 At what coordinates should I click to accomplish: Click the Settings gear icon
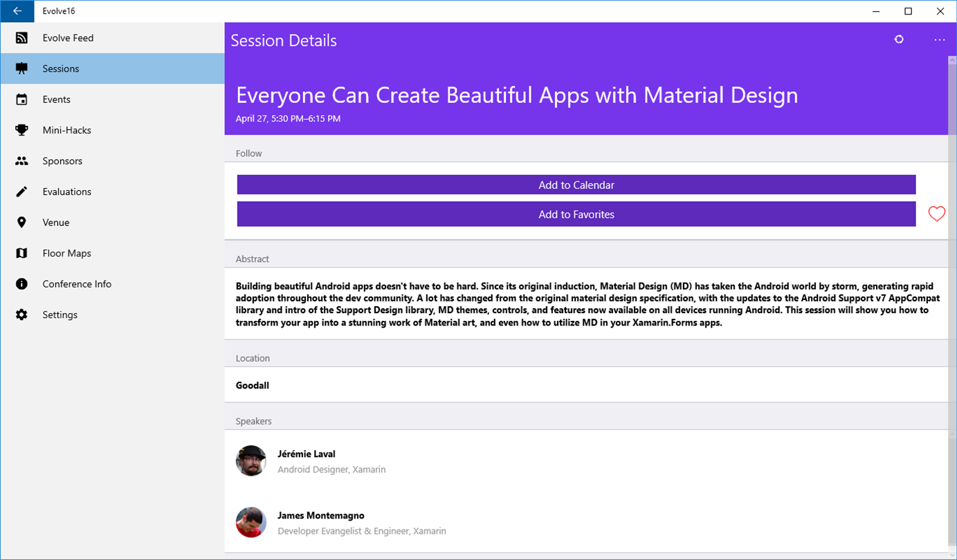pyautogui.click(x=21, y=315)
